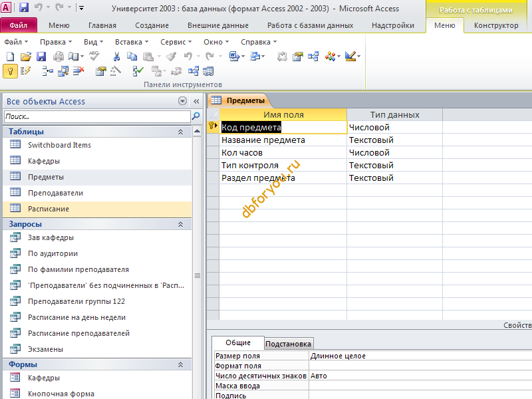This screenshot has height=399, width=532.
Task: Click the Indexes lightning icon
Action: click(25, 71)
